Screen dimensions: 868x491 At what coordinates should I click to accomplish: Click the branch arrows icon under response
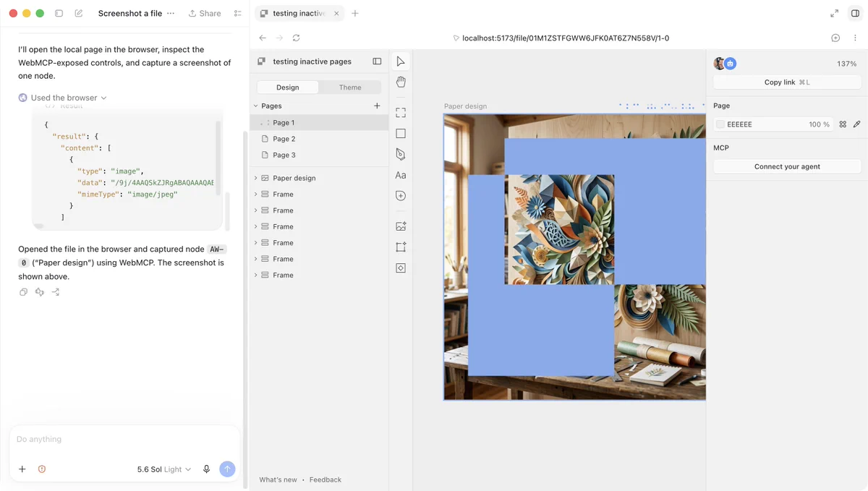click(x=56, y=292)
